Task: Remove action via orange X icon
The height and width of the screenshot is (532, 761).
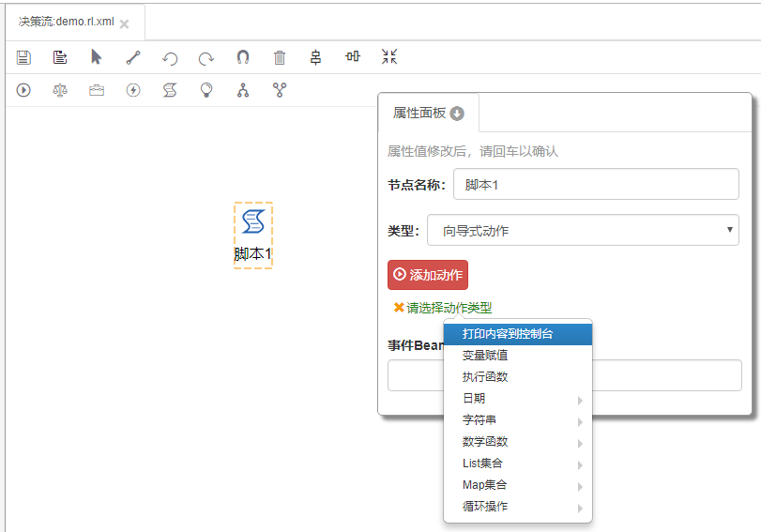Action: 399,307
